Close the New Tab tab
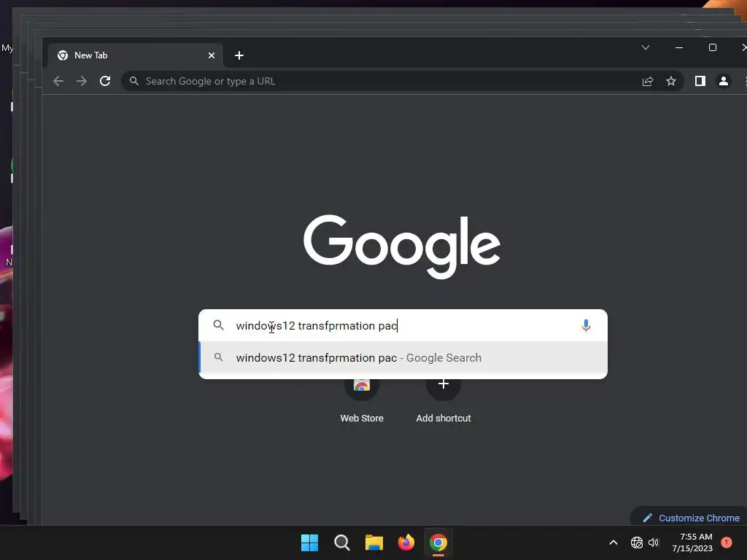This screenshot has width=747, height=560. point(212,55)
